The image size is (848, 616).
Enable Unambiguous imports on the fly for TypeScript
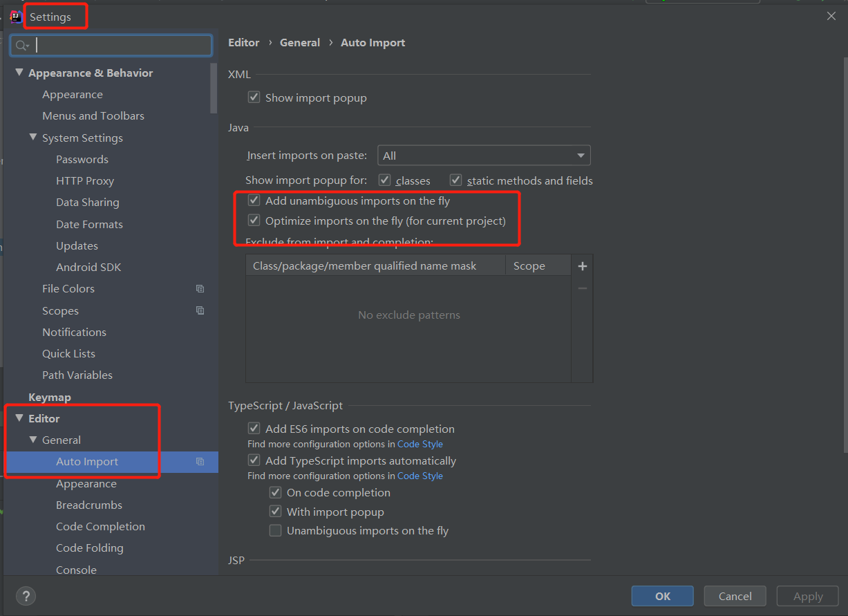[276, 531]
